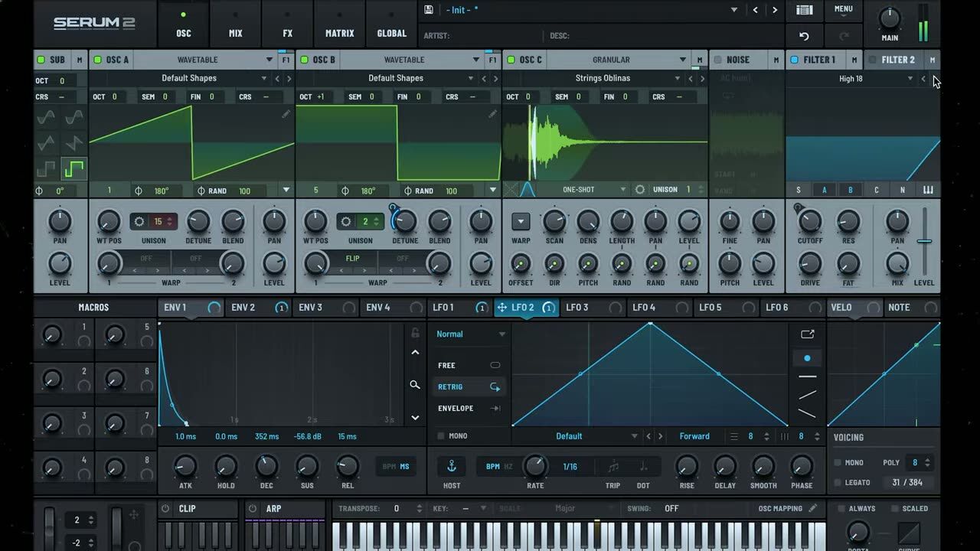Disable OSC A power toggle
The height and width of the screenshot is (551, 980).
[x=97, y=60]
